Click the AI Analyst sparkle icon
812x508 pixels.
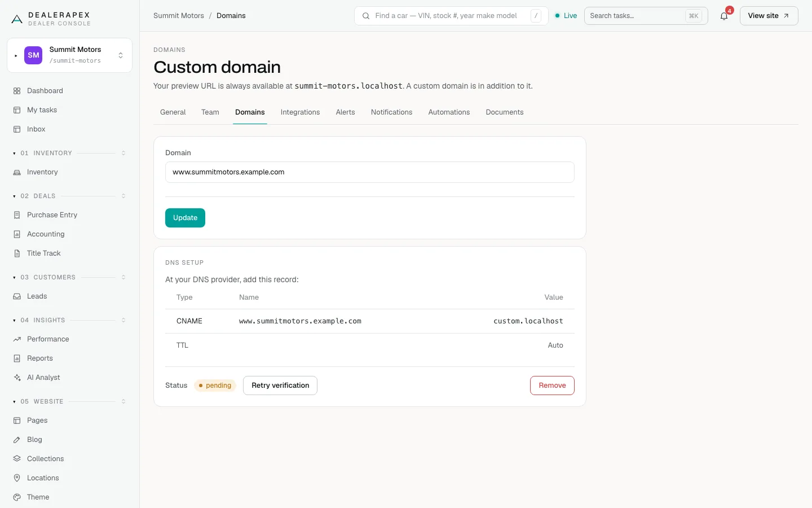17,378
